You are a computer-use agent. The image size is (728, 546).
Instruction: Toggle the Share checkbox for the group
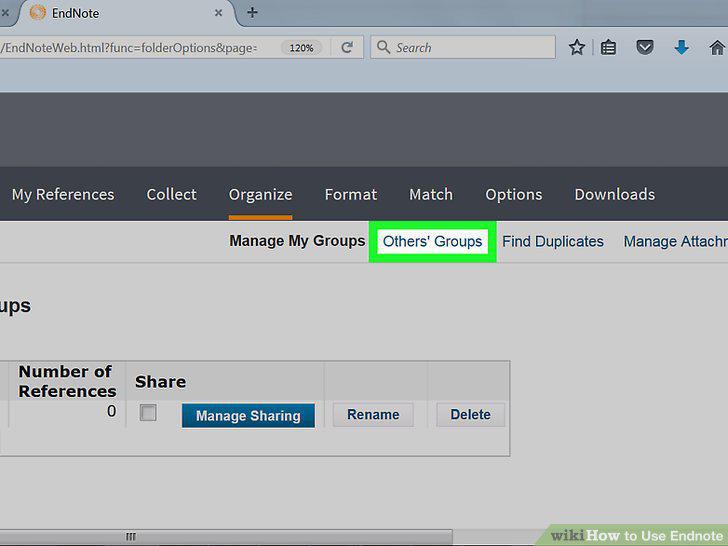[148, 412]
